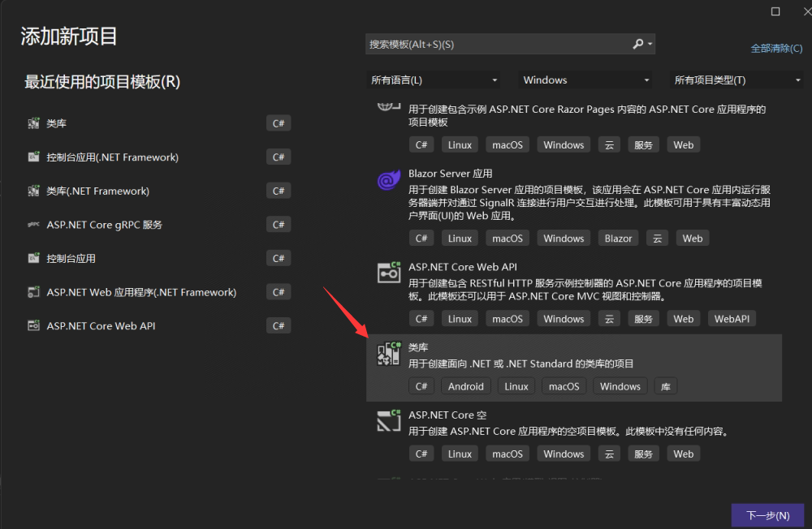Click the 库 tag under 类库 template
Screen dimensions: 812x529
point(666,386)
